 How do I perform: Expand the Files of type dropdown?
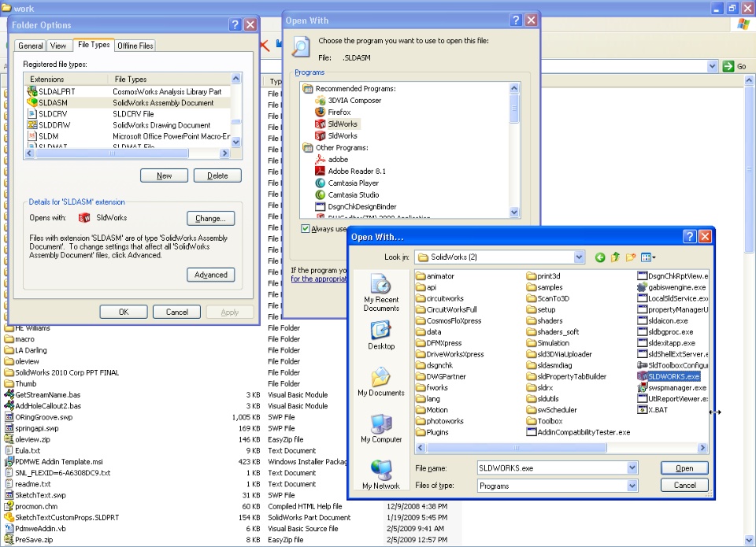pos(632,486)
